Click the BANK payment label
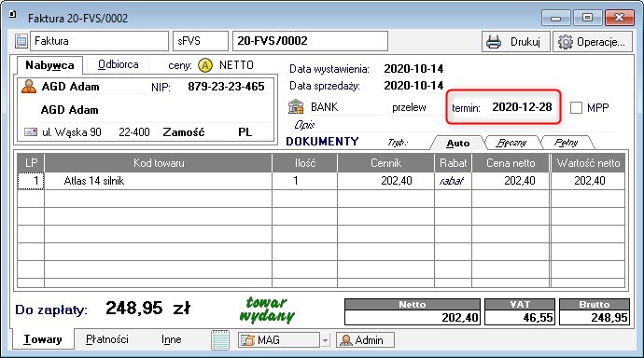 pyautogui.click(x=324, y=107)
